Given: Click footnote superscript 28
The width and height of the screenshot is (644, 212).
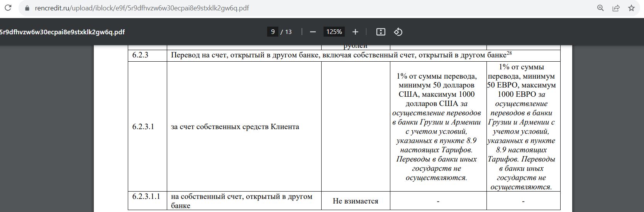Looking at the screenshot, I should tap(509, 53).
